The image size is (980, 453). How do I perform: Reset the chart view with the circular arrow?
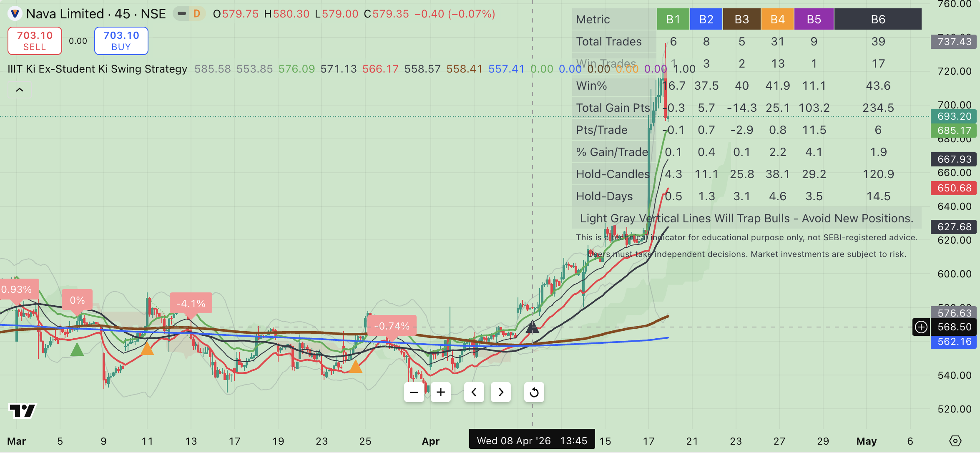click(534, 392)
